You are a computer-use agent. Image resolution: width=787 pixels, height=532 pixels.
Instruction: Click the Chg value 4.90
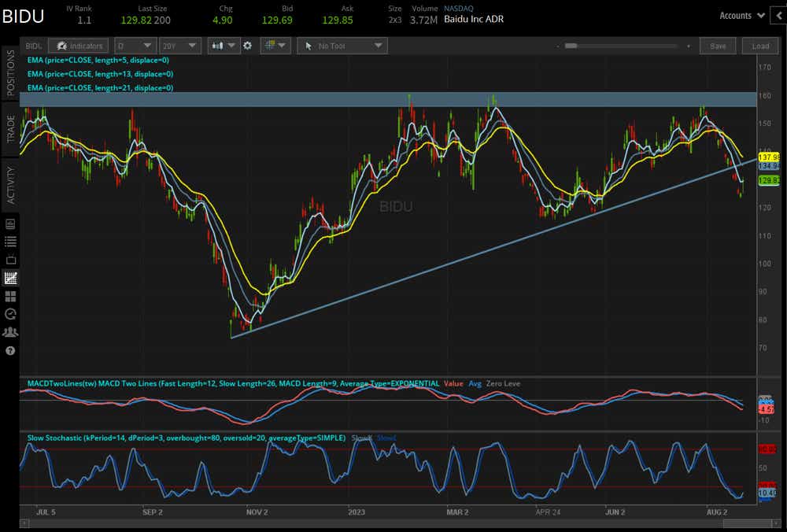[223, 20]
